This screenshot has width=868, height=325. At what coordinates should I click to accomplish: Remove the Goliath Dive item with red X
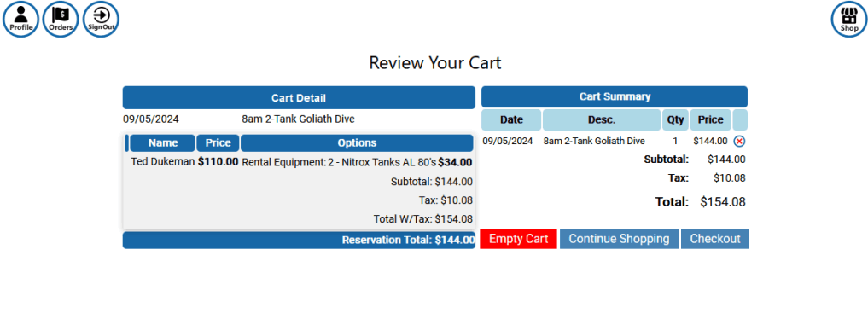pos(739,142)
